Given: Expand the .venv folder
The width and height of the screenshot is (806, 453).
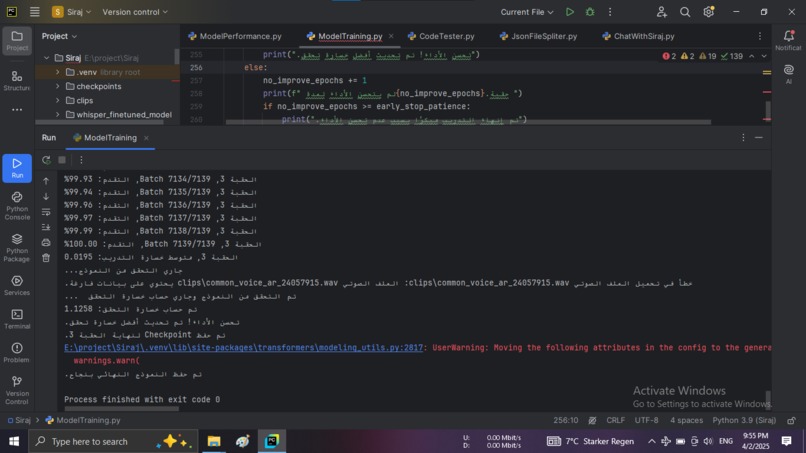Looking at the screenshot, I should click(58, 72).
